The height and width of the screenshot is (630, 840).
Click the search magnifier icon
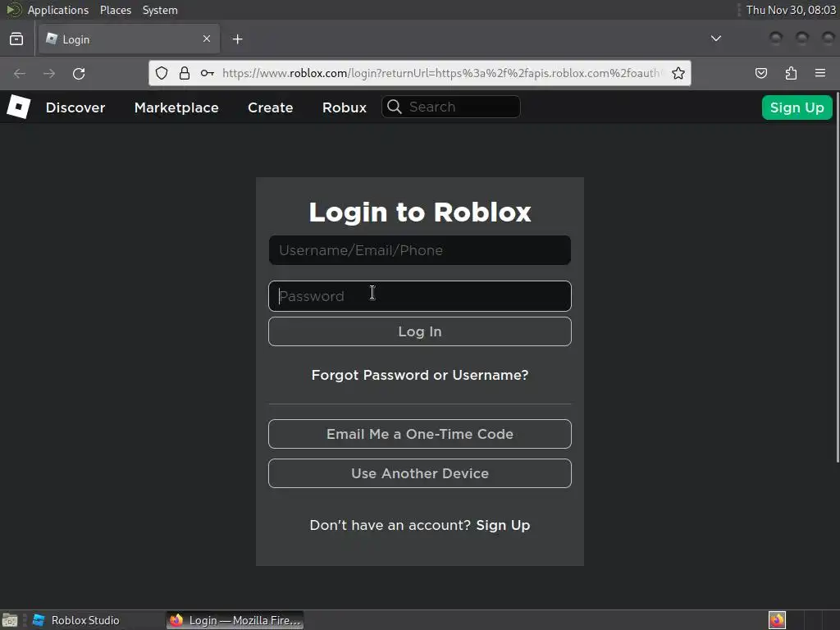(x=395, y=107)
